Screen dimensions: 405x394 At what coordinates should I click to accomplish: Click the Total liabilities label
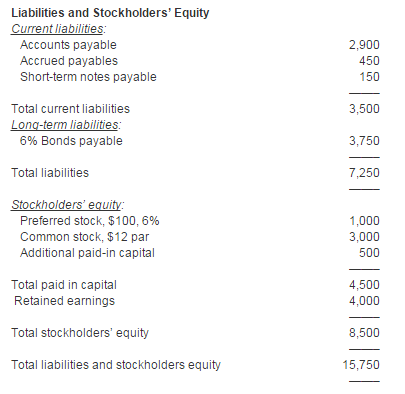50,173
